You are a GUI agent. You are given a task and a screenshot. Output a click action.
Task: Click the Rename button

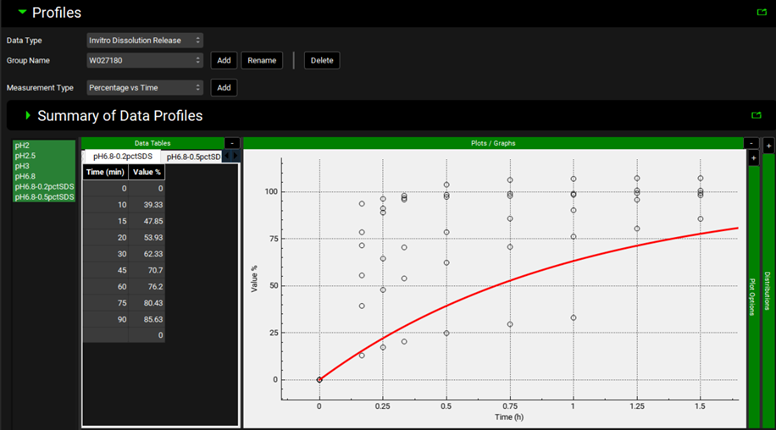tap(262, 60)
